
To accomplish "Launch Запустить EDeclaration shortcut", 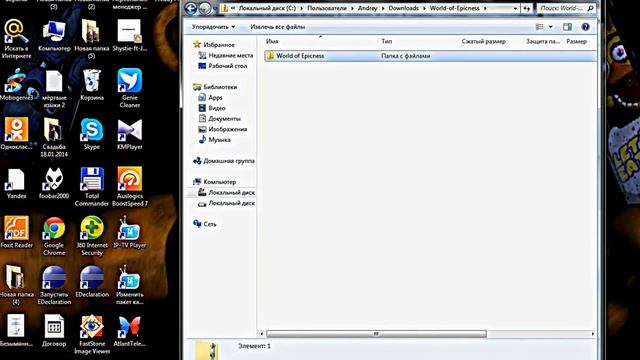I will tap(54, 285).
